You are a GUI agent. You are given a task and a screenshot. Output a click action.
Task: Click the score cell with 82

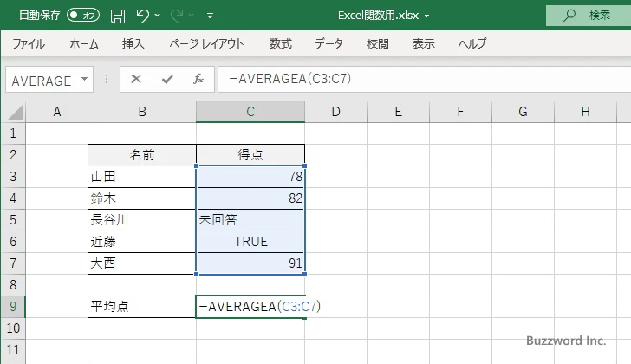[250, 198]
